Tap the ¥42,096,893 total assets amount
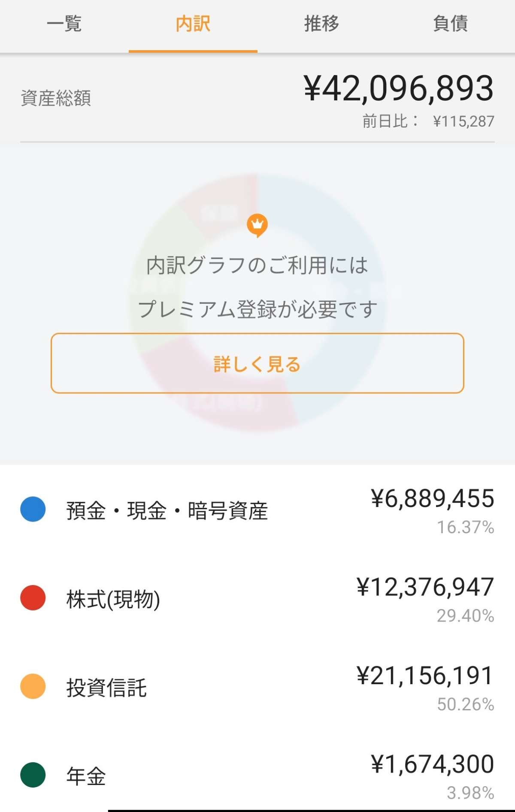 point(399,88)
